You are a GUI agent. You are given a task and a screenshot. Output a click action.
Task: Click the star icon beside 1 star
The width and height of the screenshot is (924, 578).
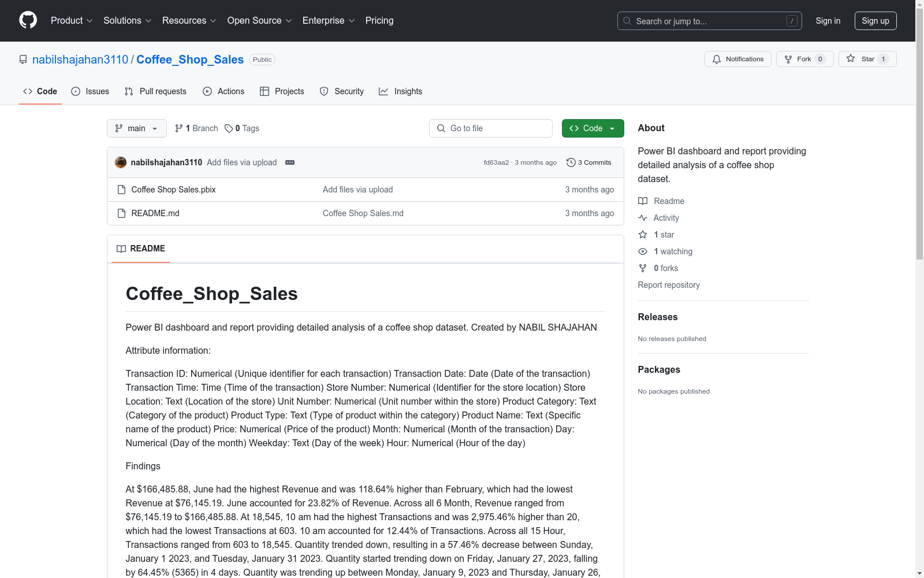click(x=643, y=235)
